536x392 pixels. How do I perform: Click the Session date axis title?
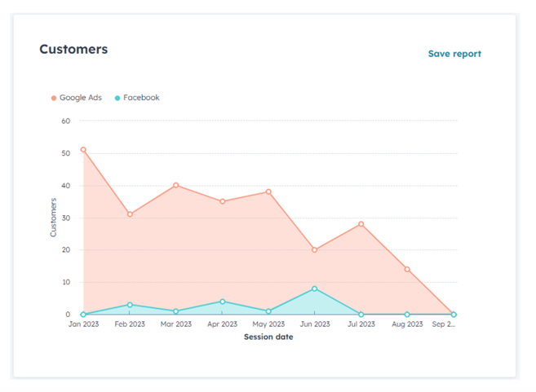(x=268, y=337)
